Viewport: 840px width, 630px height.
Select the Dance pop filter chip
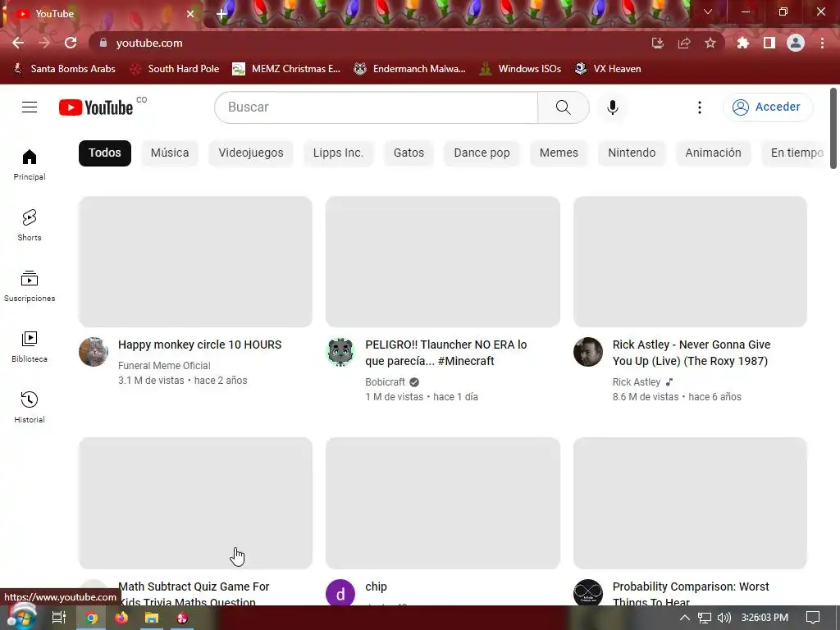(x=482, y=153)
